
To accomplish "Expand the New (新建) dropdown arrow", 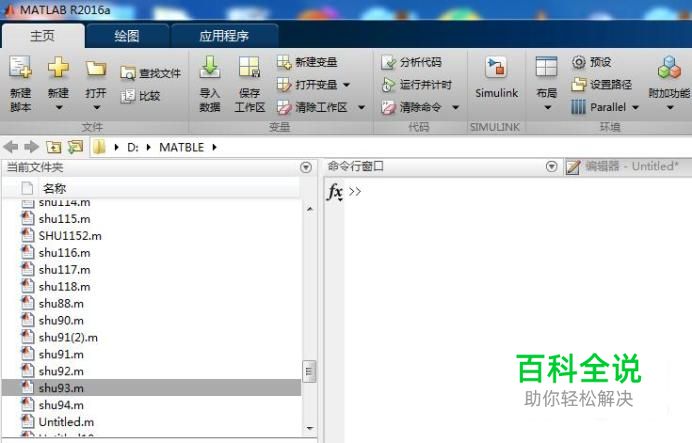I will pos(58,108).
